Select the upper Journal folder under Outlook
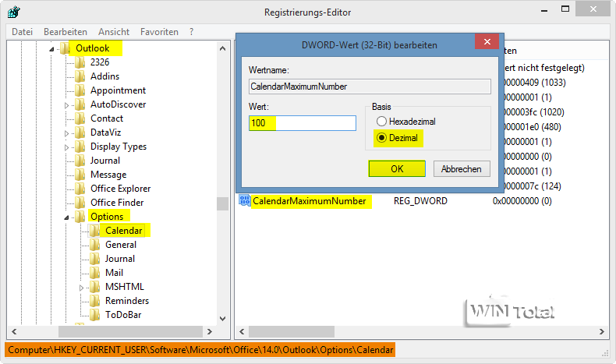616x364 pixels. pyautogui.click(x=105, y=161)
